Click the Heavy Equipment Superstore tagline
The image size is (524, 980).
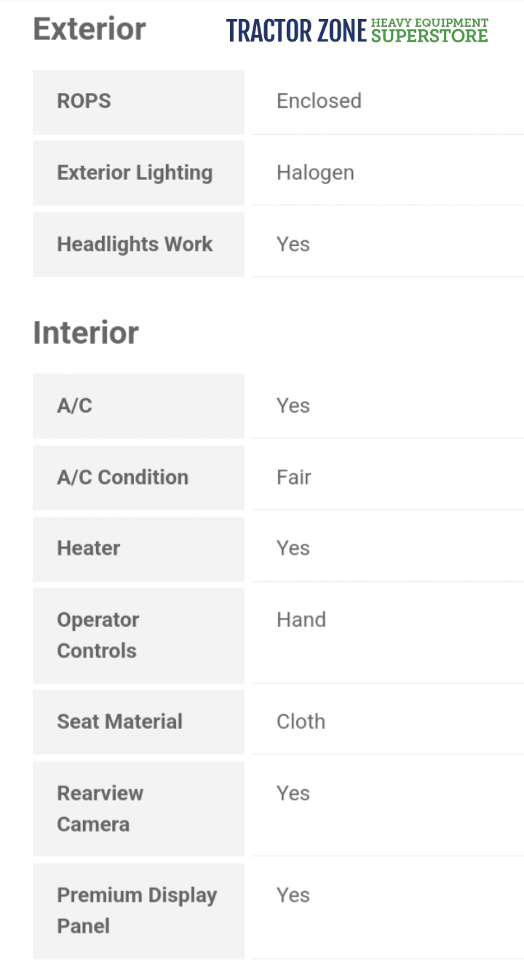point(429,31)
